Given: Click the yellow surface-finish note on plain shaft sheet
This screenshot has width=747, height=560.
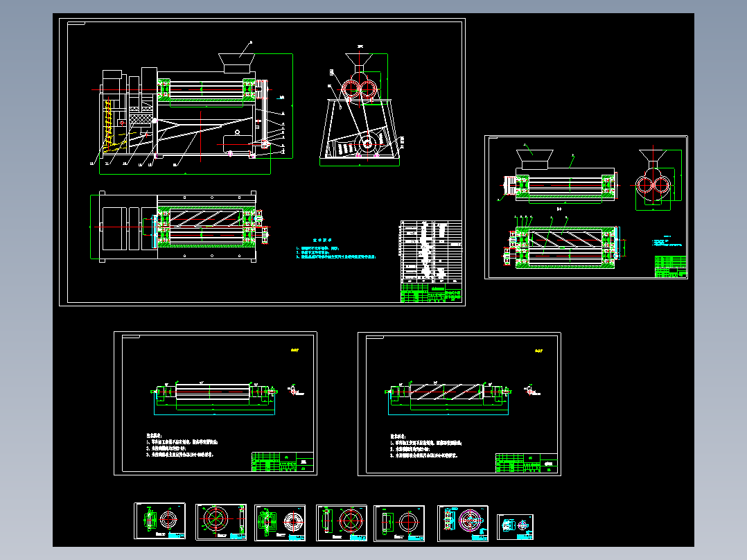Looking at the screenshot, I should point(295,350).
